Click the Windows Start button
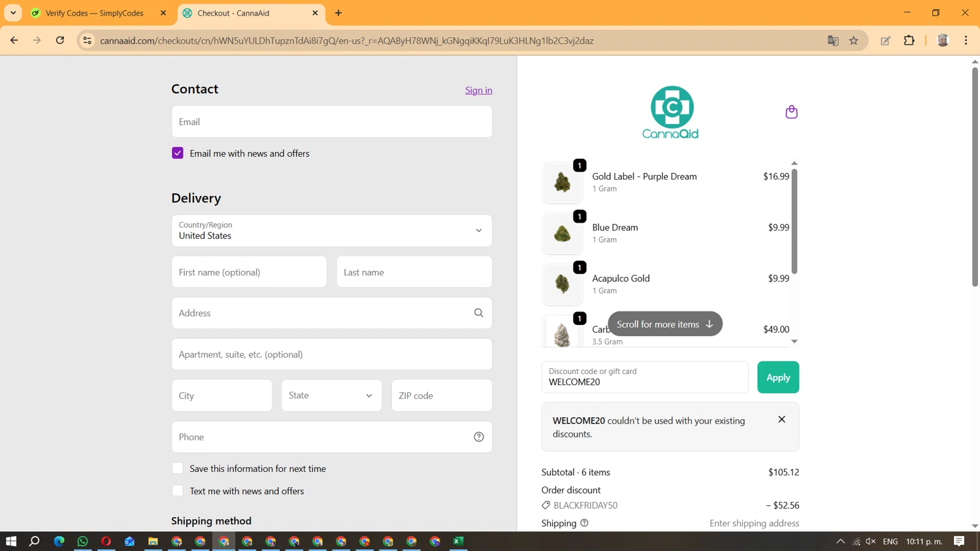 coord(11,541)
